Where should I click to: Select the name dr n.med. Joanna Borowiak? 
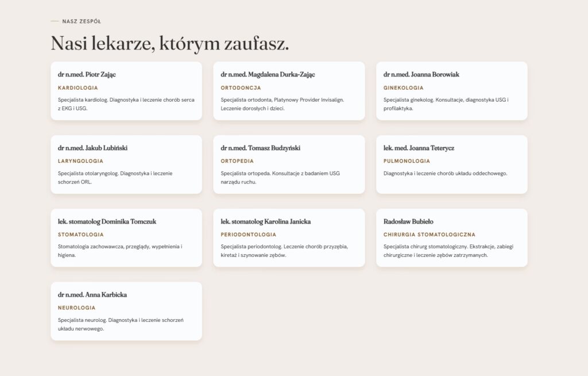(421, 74)
